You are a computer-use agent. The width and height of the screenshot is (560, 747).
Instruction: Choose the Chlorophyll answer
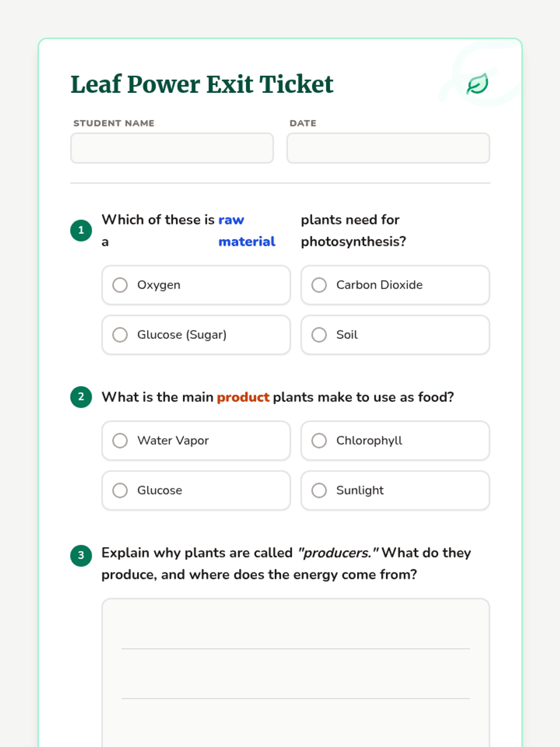point(319,441)
